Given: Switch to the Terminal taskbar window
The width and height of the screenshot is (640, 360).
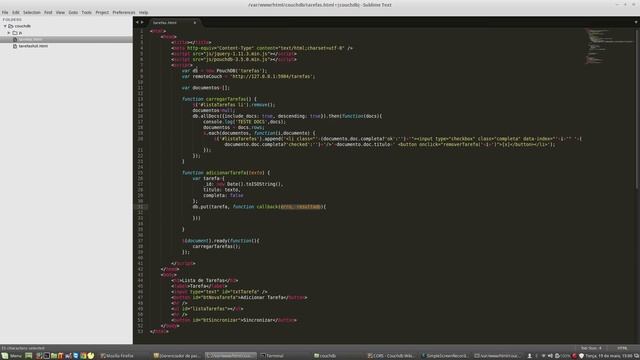Looking at the screenshot, I should pos(273,356).
